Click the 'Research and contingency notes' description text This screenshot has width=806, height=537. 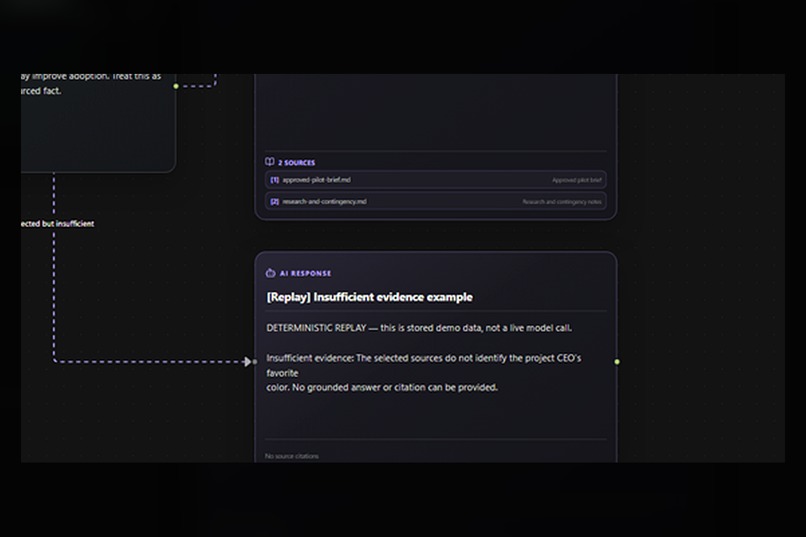click(562, 202)
